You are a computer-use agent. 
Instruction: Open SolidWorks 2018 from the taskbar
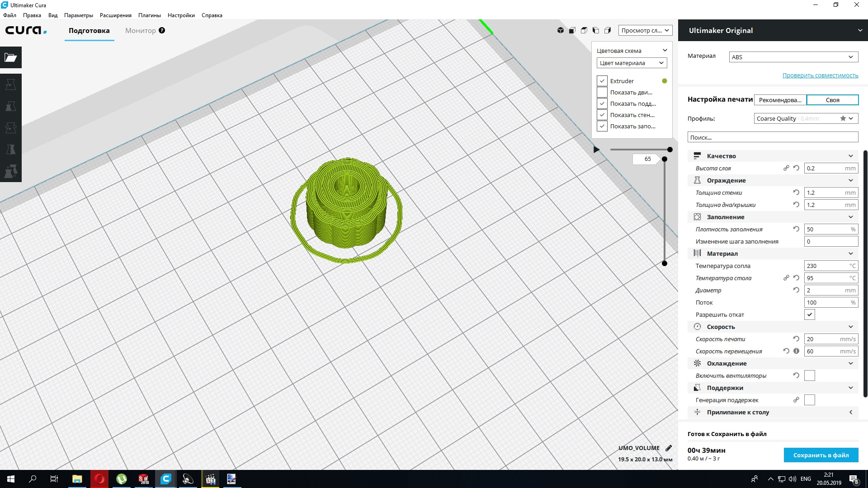(x=143, y=479)
